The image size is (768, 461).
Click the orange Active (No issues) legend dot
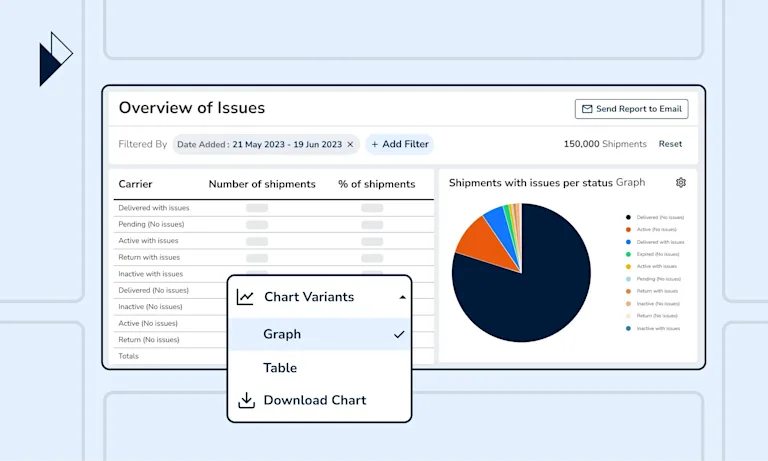(628, 229)
